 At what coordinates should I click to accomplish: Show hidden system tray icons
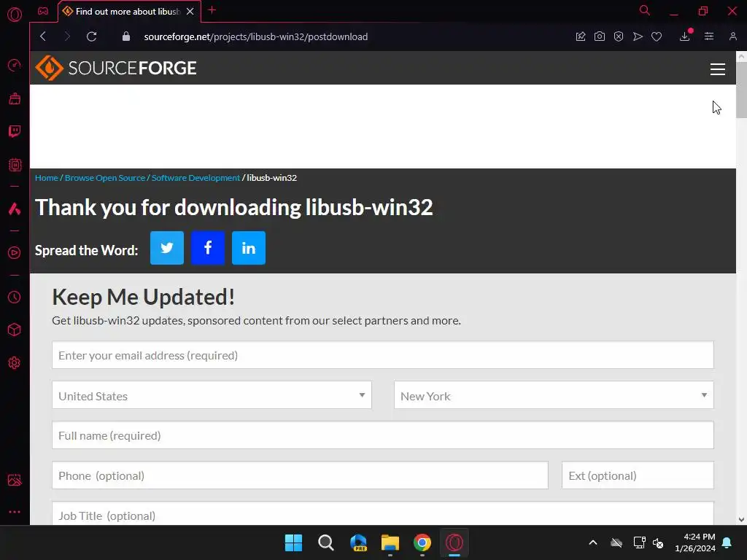[593, 542]
